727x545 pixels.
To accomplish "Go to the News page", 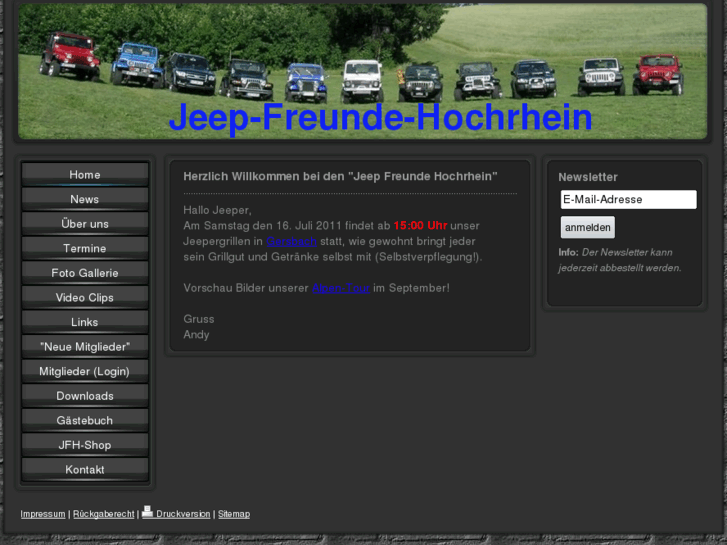I will [x=85, y=199].
